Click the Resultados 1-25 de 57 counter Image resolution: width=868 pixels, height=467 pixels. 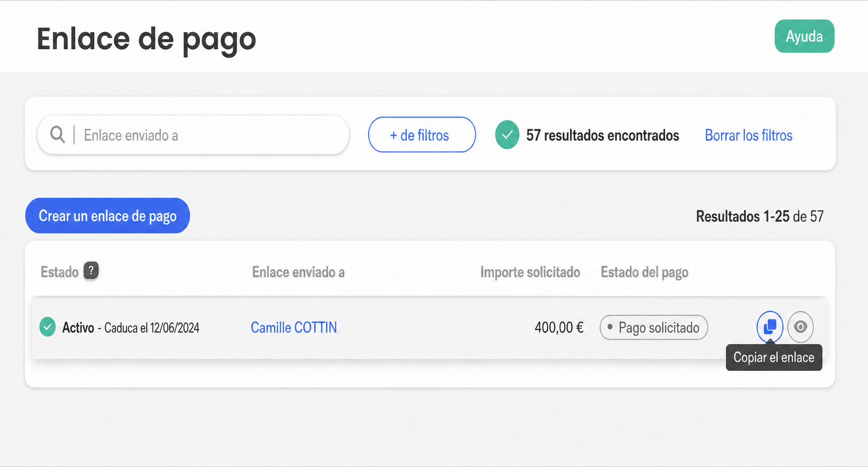759,216
